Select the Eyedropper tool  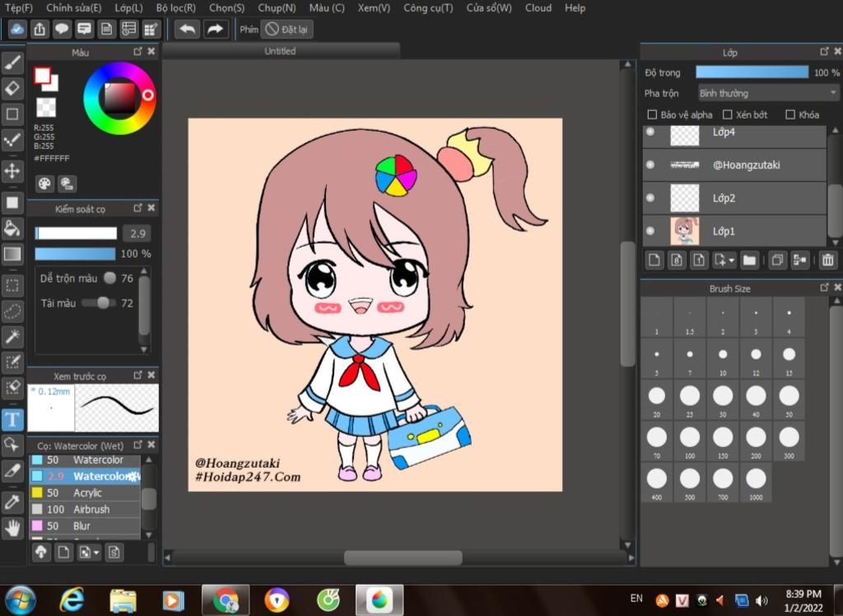[12, 502]
